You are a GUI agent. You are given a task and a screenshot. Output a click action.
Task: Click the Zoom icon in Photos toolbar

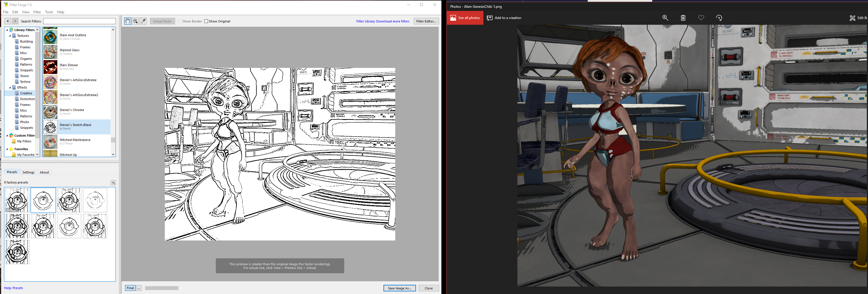pos(665,18)
